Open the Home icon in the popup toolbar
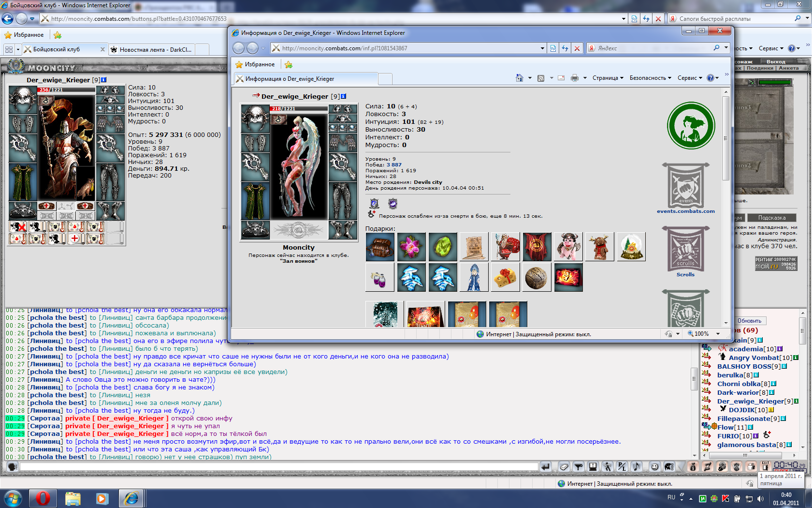 click(520, 78)
